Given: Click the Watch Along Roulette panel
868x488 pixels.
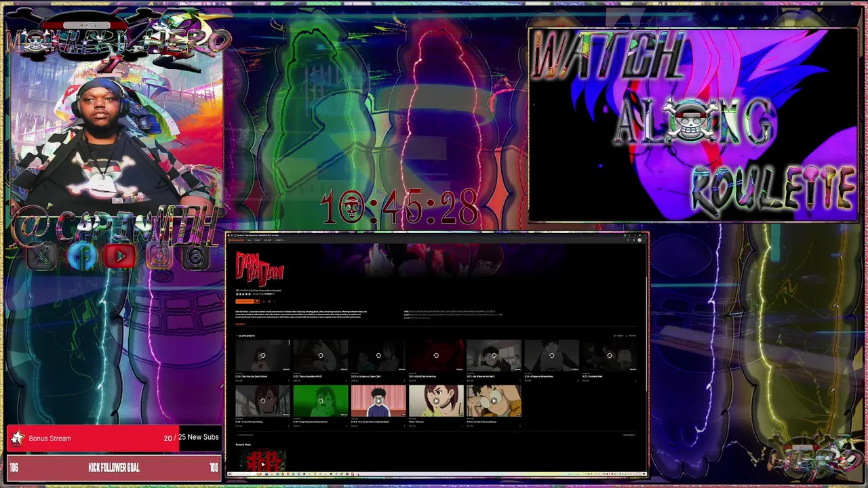Looking at the screenshot, I should coord(693,125).
